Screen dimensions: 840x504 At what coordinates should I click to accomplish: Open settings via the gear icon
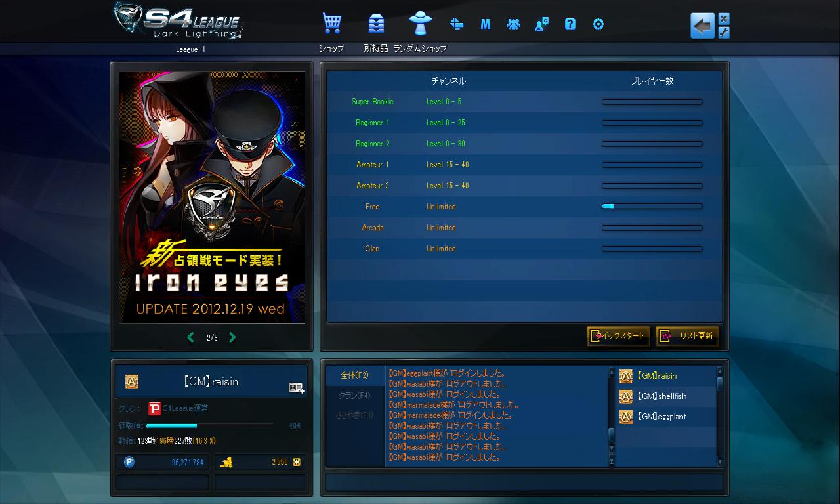click(x=598, y=24)
